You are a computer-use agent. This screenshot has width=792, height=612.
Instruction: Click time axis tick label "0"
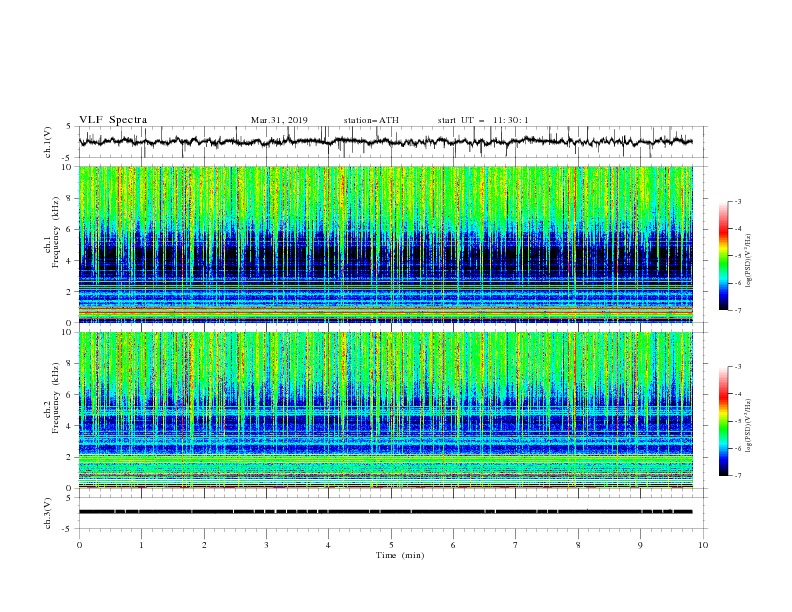pyautogui.click(x=79, y=545)
